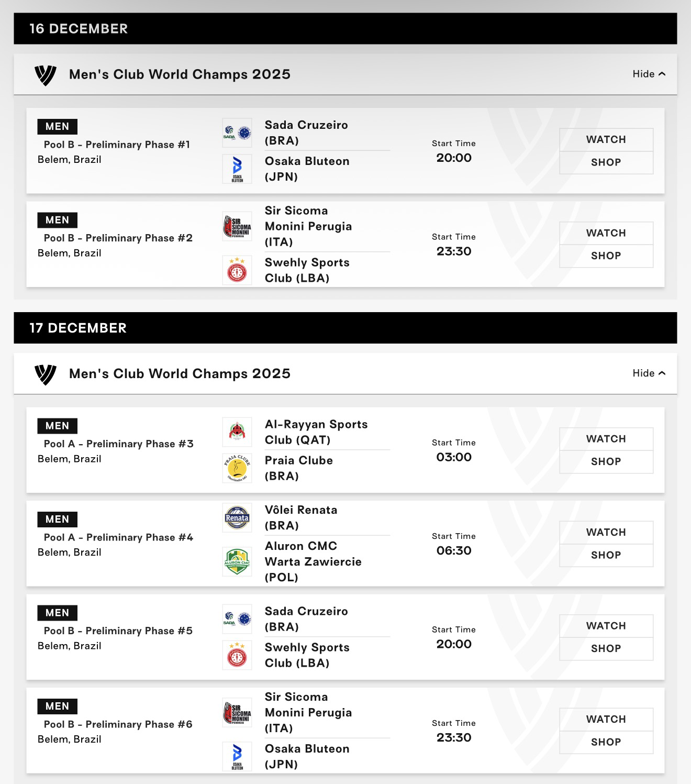Click Aluron CMC Warta Zawiercie logo
691x784 pixels.
237,561
